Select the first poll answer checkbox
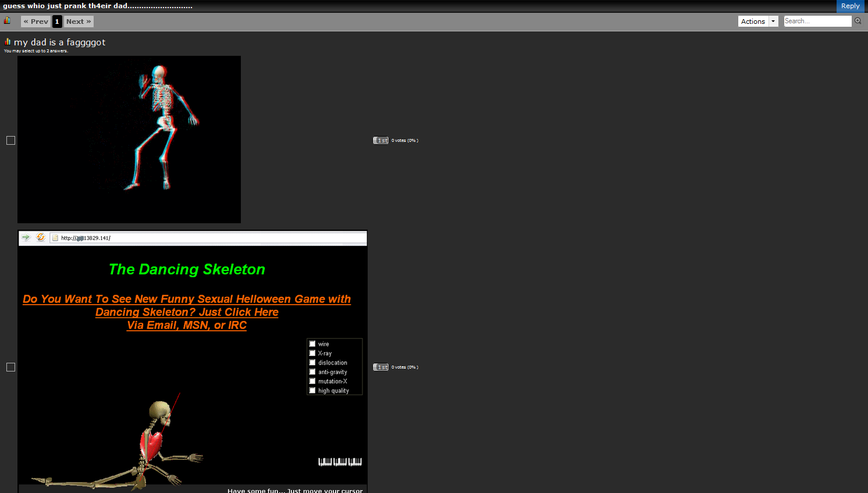This screenshot has width=868, height=493. tap(10, 140)
